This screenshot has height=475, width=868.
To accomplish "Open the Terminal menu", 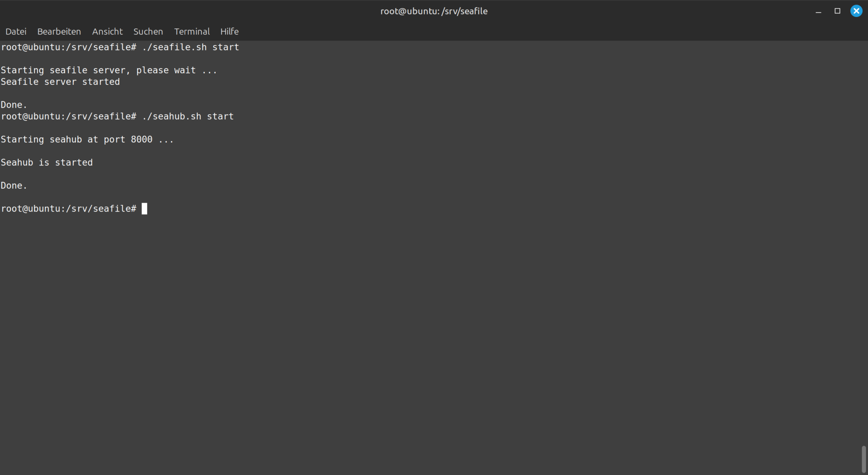I will [192, 31].
